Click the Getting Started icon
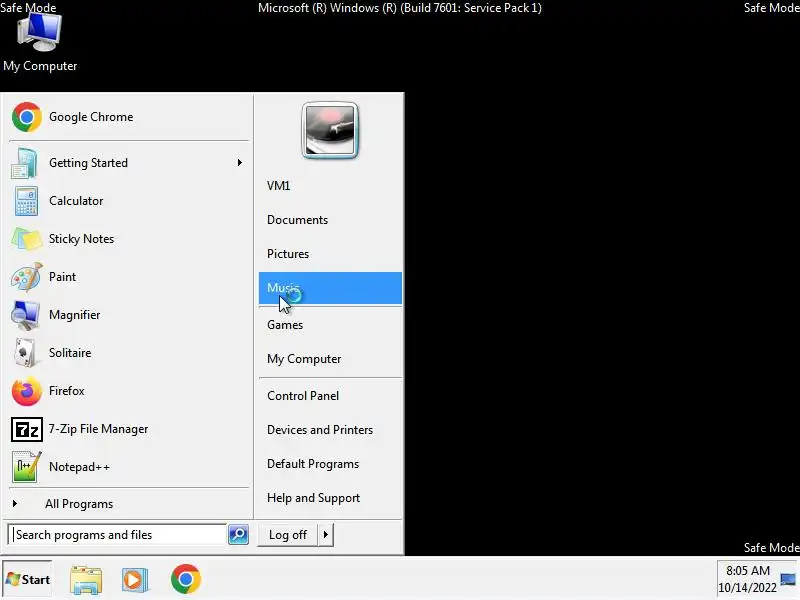Viewport: 800px width, 600px height. (24, 163)
